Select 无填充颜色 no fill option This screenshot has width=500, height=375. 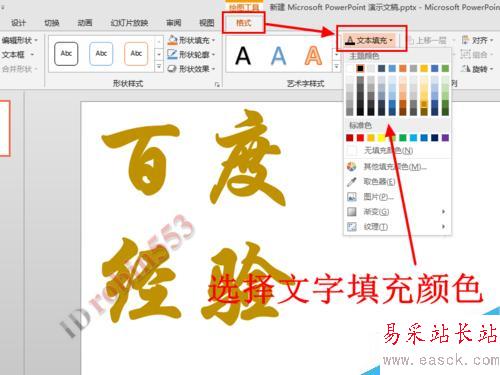click(x=397, y=151)
